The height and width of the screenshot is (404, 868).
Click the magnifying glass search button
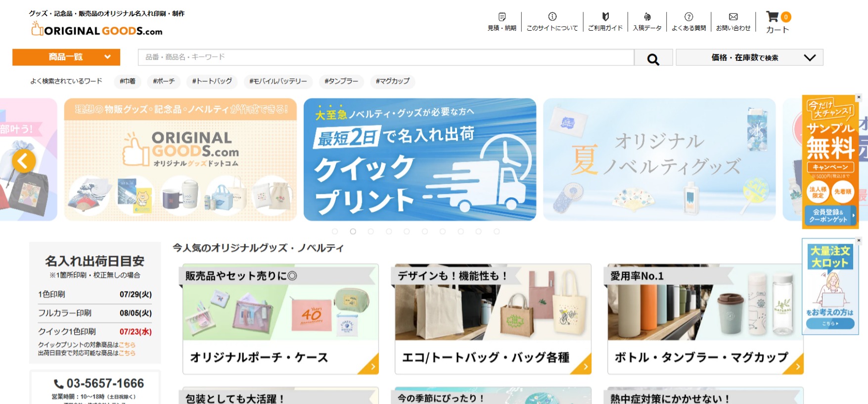click(653, 58)
